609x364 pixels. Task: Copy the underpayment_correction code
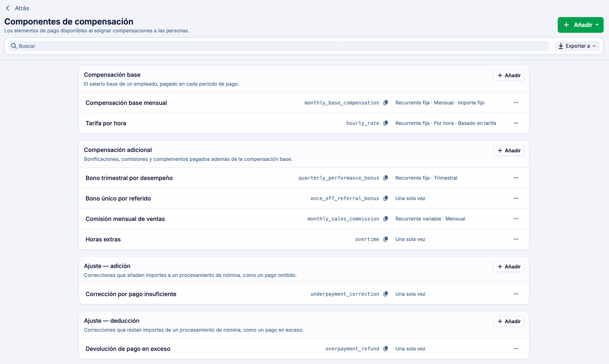tap(385, 294)
